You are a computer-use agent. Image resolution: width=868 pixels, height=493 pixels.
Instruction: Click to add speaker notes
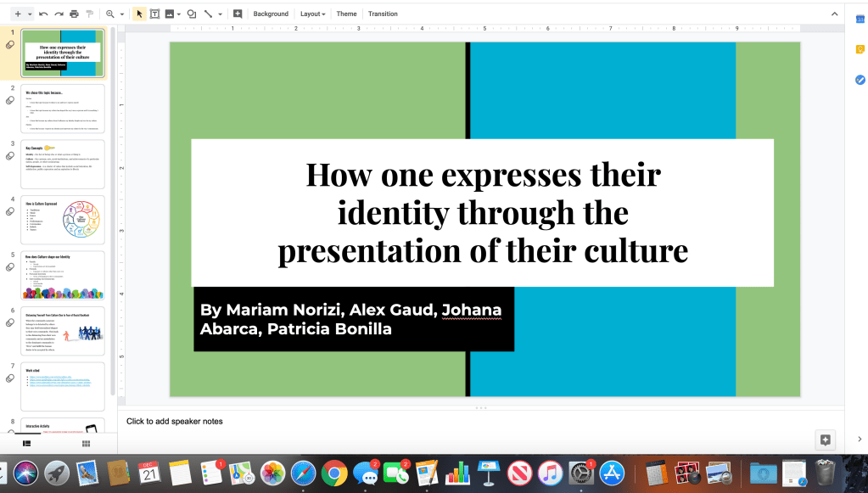click(175, 421)
